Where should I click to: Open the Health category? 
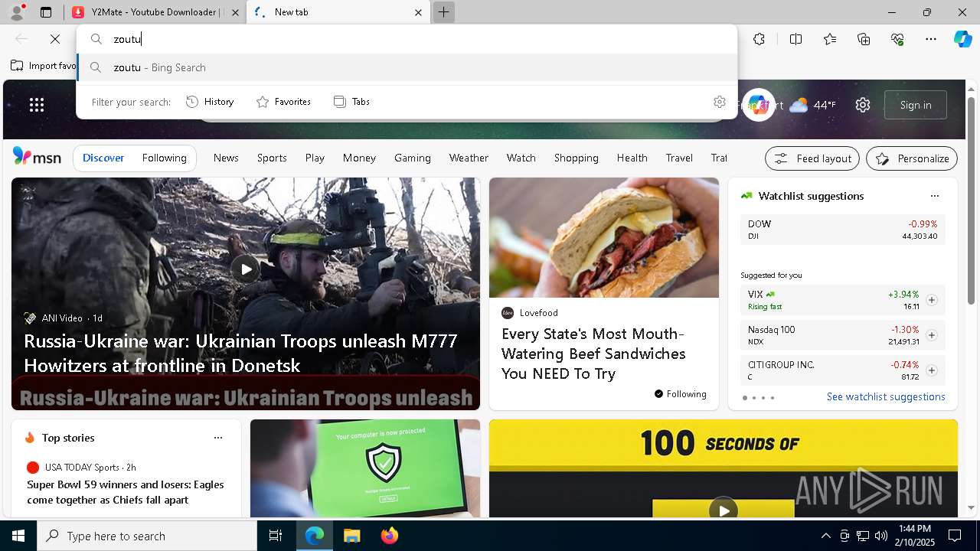[x=632, y=158]
